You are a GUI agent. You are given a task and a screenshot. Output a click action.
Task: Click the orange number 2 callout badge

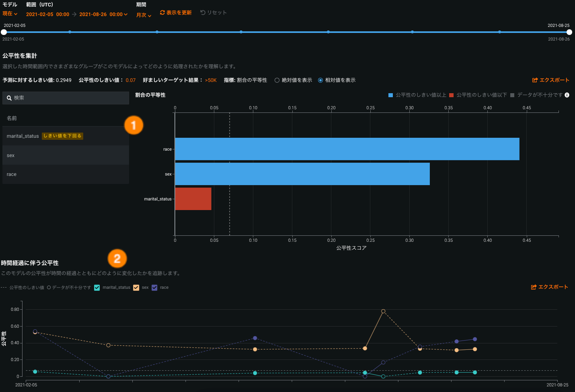point(117,259)
